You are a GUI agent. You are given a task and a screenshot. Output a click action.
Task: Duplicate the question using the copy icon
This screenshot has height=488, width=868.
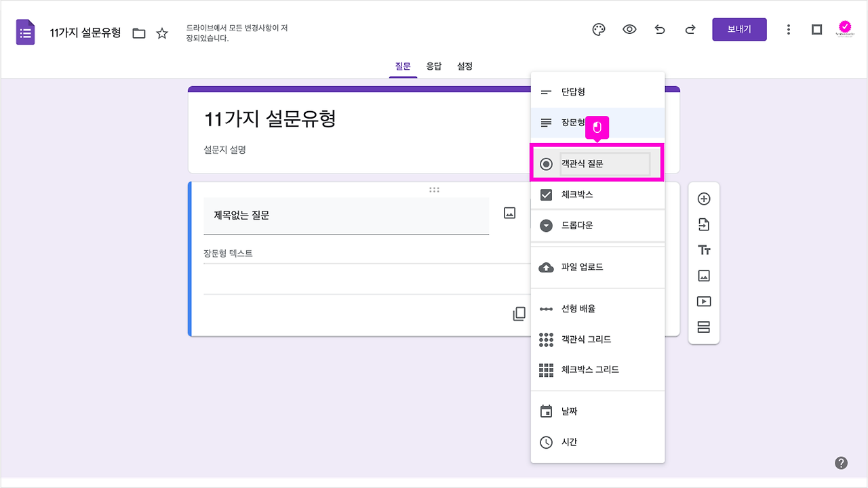pos(519,314)
